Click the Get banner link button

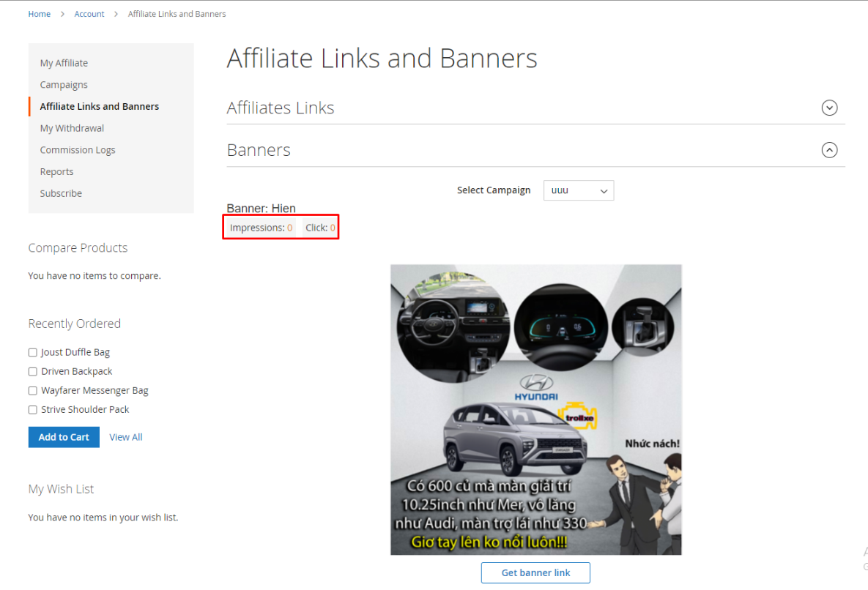click(535, 572)
